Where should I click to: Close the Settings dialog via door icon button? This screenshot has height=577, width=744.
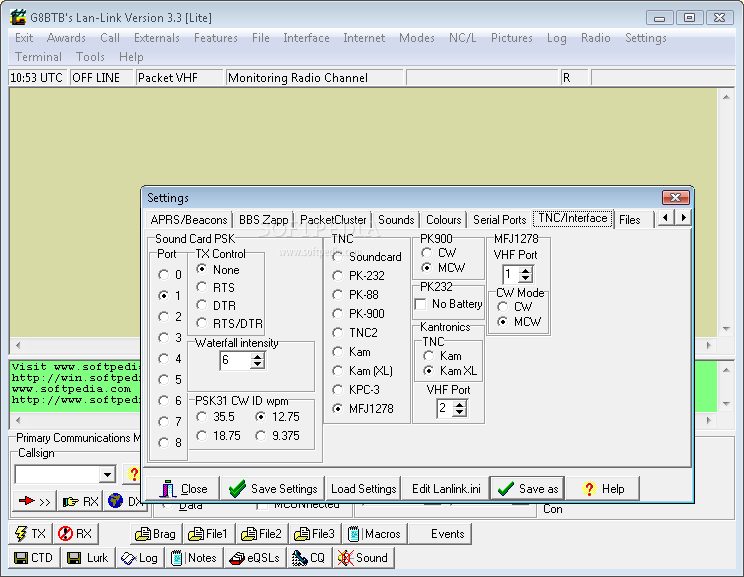click(x=183, y=489)
